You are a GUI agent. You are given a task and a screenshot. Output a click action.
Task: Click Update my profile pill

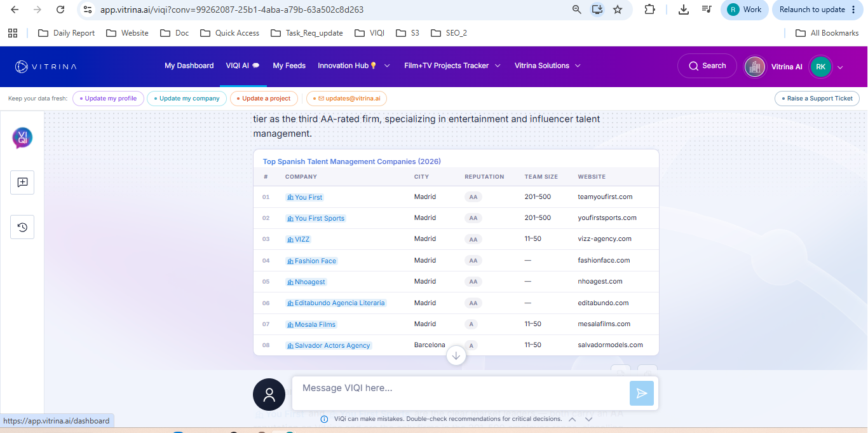coord(108,99)
